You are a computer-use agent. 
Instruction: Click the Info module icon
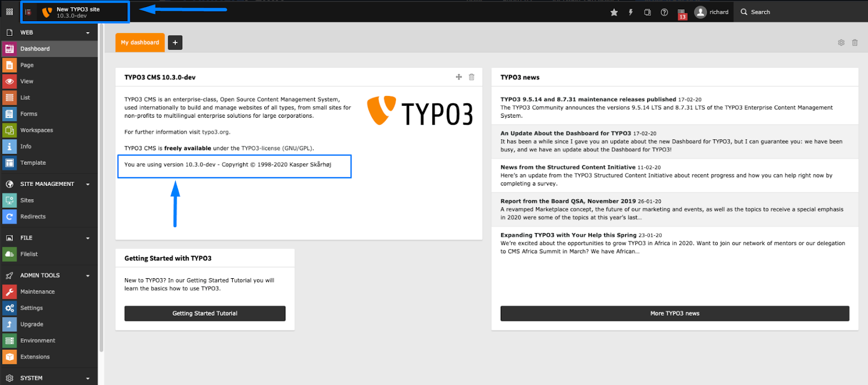point(9,146)
